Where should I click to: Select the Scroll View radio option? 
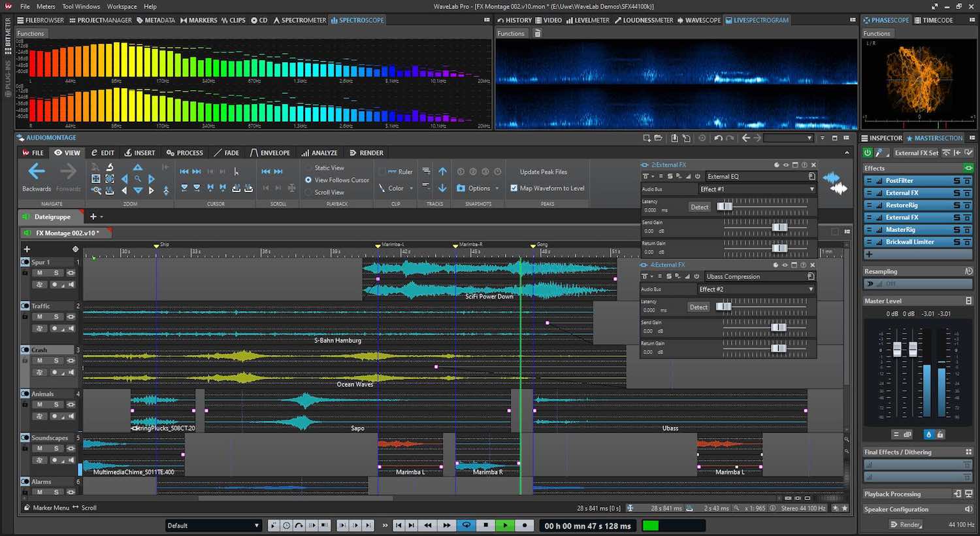tap(308, 192)
